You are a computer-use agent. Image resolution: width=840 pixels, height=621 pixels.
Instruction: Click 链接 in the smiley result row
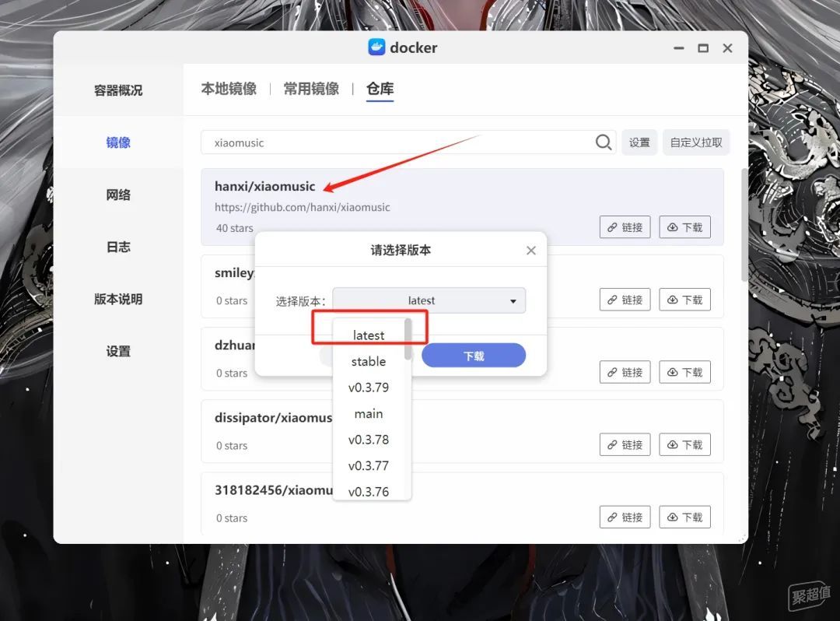(625, 300)
